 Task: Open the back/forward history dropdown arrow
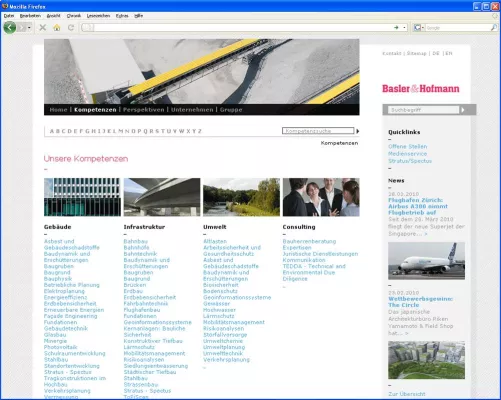29,28
